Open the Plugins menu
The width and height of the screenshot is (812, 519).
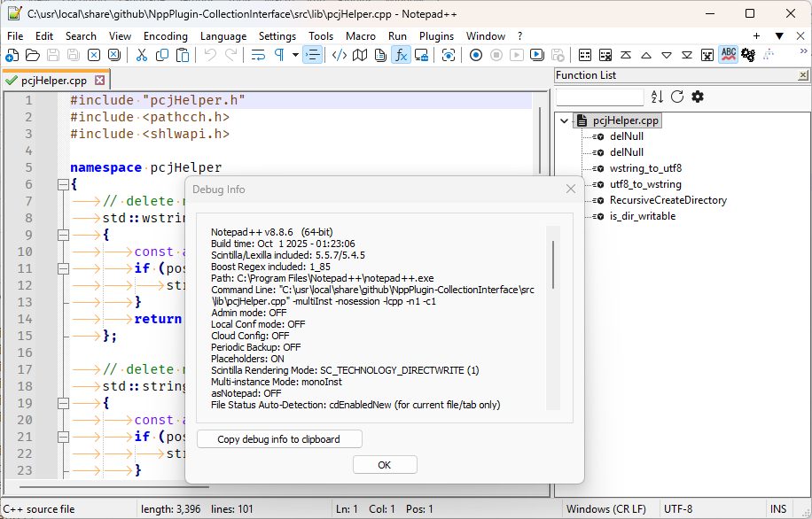pyautogui.click(x=436, y=36)
